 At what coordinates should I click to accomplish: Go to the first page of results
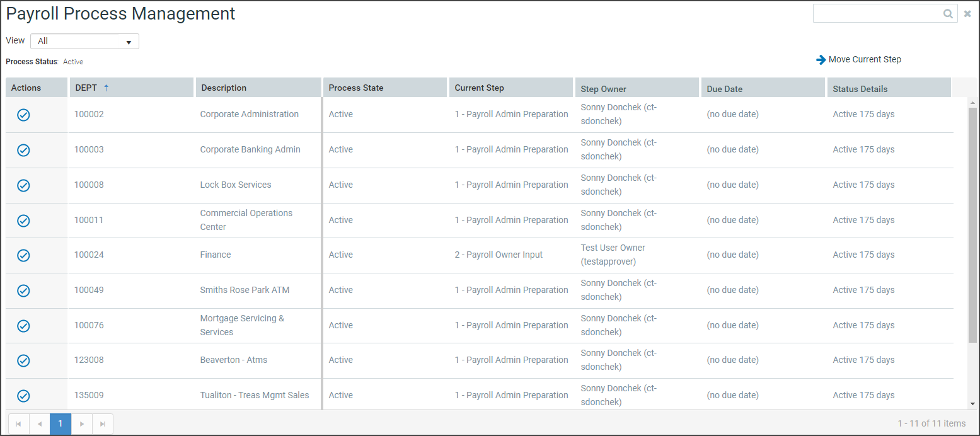click(x=18, y=424)
